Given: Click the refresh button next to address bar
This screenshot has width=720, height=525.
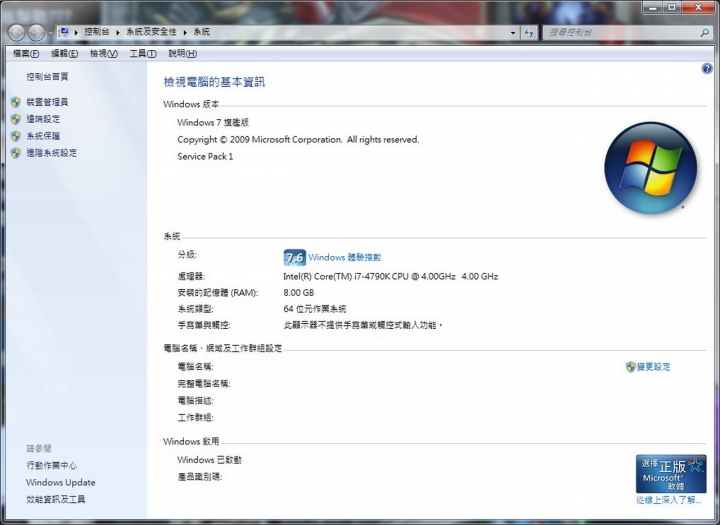Looking at the screenshot, I should (529, 33).
